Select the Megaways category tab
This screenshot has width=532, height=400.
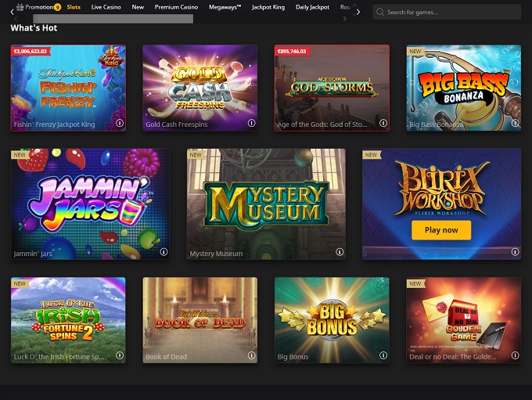click(225, 7)
